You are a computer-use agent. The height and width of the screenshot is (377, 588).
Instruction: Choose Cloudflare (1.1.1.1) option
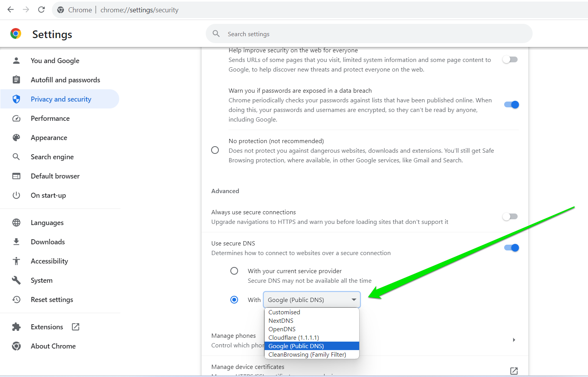(311, 338)
